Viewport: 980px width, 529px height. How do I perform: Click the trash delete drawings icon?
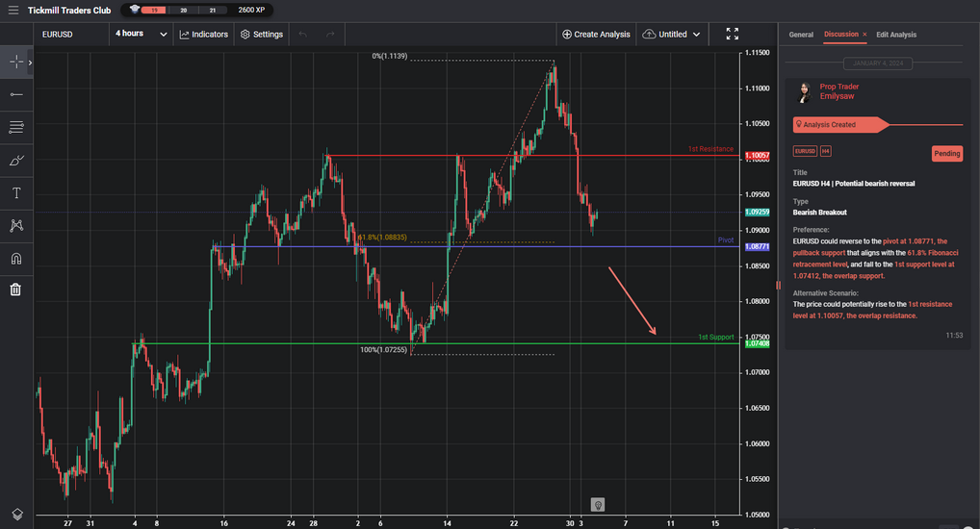coord(15,290)
